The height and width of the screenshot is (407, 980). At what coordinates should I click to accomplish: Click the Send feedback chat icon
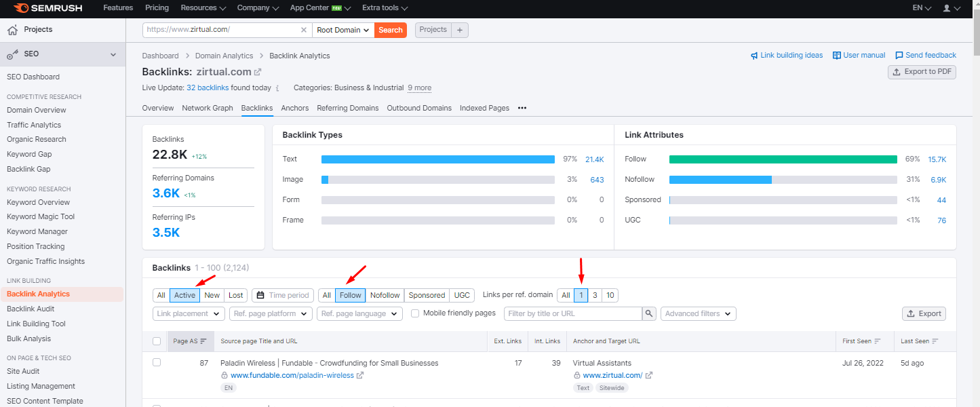[x=899, y=56]
